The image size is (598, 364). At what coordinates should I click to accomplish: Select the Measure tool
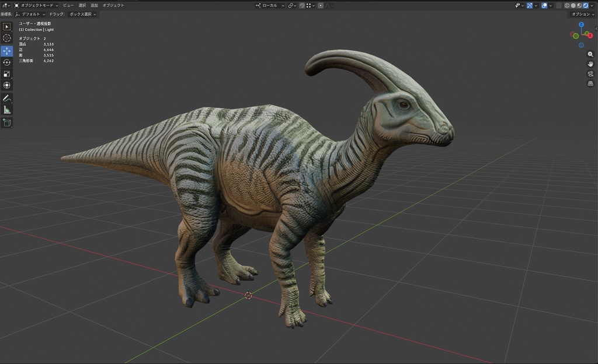(7, 110)
